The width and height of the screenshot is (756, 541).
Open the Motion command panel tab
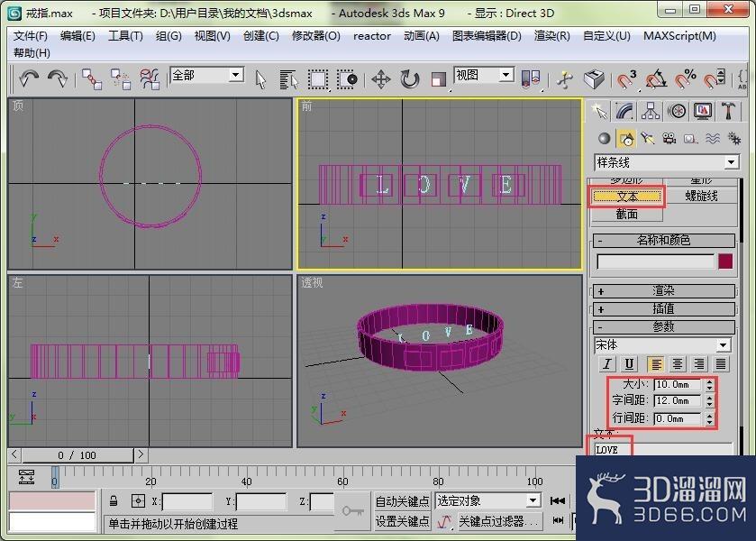(677, 111)
